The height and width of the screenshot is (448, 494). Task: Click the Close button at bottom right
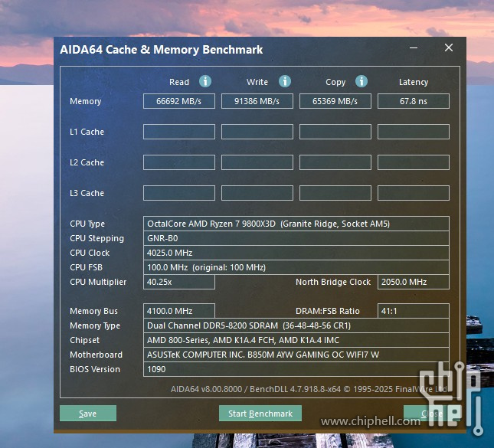(x=431, y=414)
